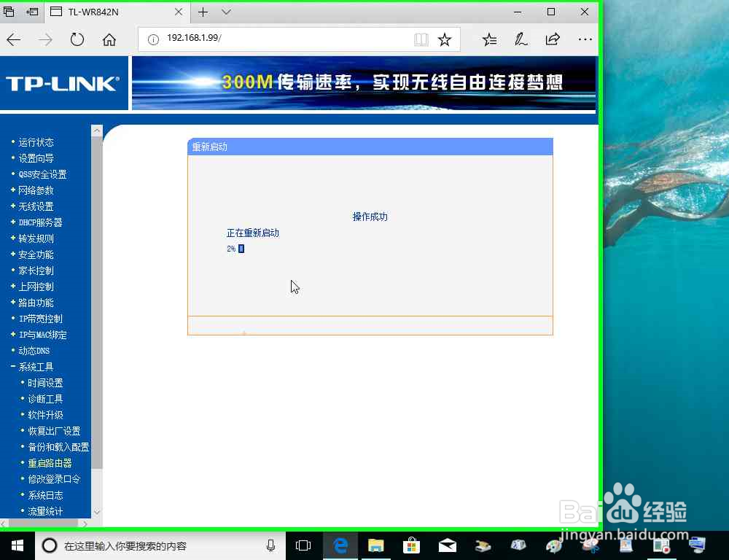Expand 上网控制 menu

[x=36, y=287]
